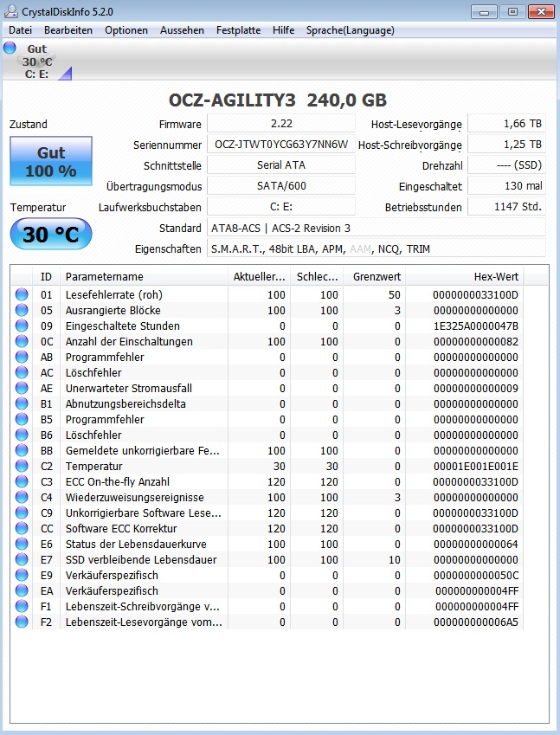Select SSD verbleibende Lebensdauer parameter name
The height and width of the screenshot is (735, 560).
(x=141, y=559)
